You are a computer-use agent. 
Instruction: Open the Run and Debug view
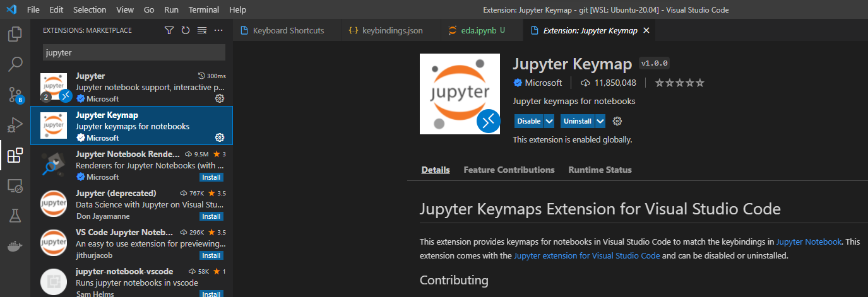click(x=15, y=125)
